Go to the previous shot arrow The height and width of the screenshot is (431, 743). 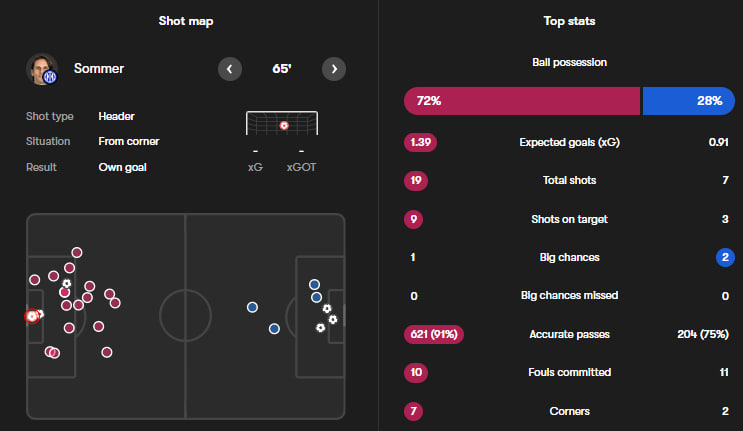pos(230,69)
